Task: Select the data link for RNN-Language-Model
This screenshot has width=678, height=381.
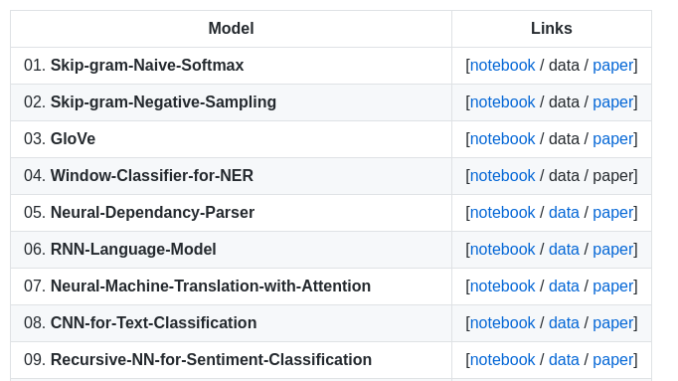Action: tap(564, 249)
